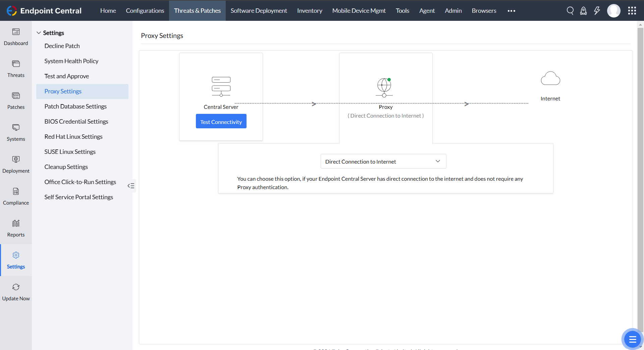The height and width of the screenshot is (350, 644).
Task: Open Office Click-to-Run Settings
Action: (82, 182)
